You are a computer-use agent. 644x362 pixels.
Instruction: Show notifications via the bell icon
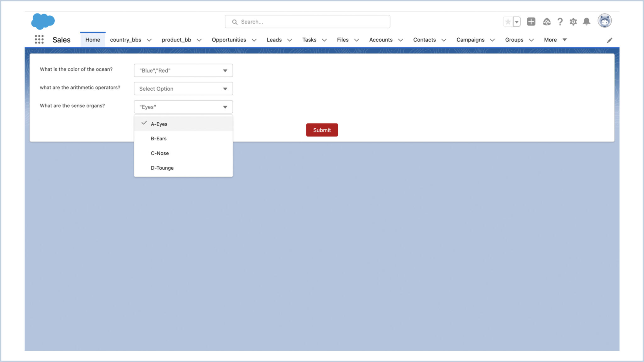(586, 21)
